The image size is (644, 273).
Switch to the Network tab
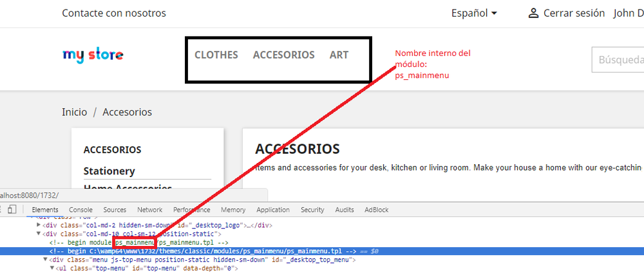pyautogui.click(x=150, y=210)
